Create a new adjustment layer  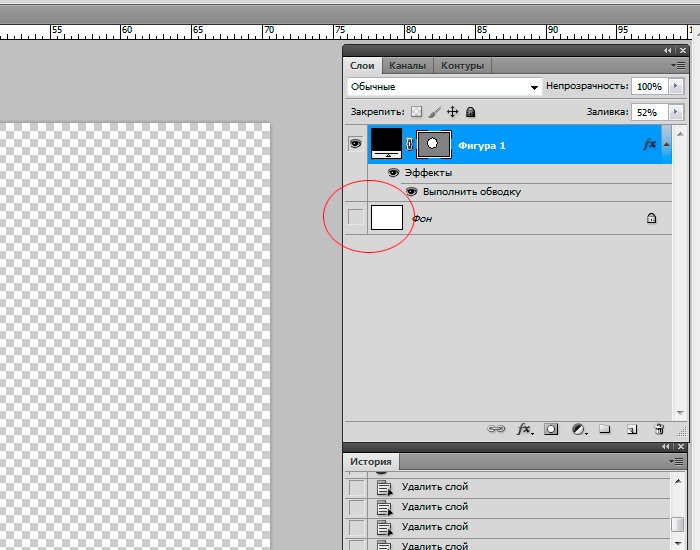tap(578, 429)
